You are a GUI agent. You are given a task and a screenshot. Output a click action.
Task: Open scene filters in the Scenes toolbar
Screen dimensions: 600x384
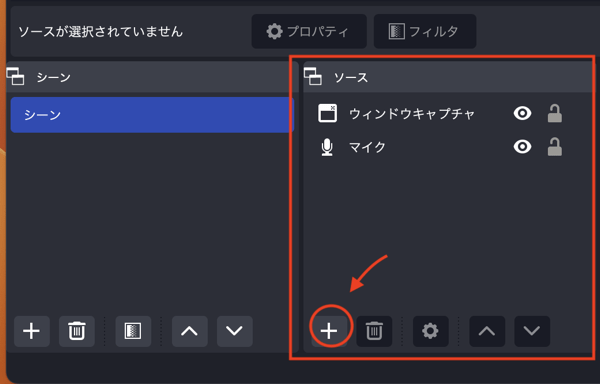(133, 331)
